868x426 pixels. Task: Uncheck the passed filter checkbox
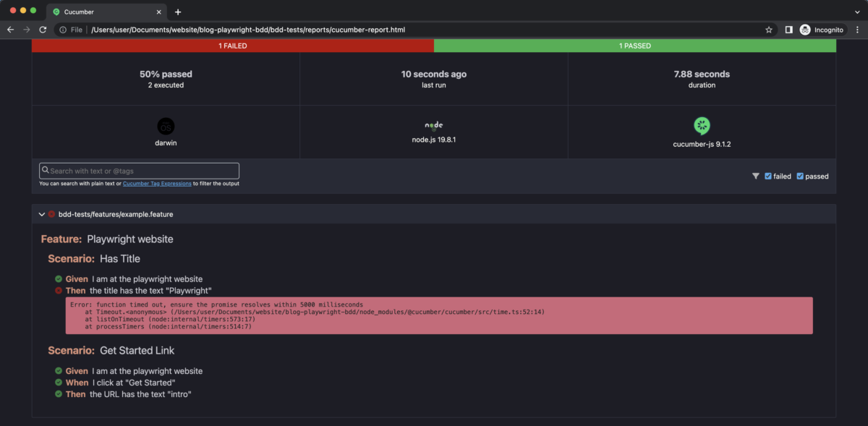tap(800, 176)
